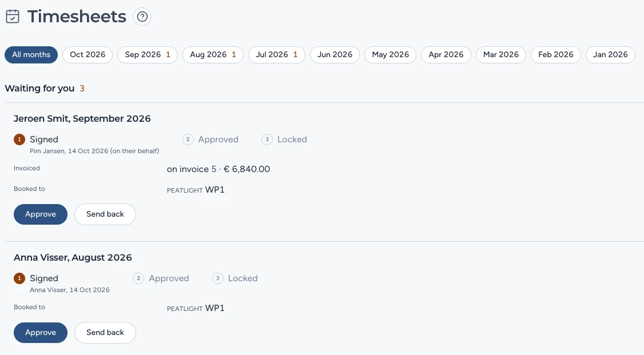Open invoice 5 link
Viewport: 644px width, 355px height.
click(x=213, y=169)
